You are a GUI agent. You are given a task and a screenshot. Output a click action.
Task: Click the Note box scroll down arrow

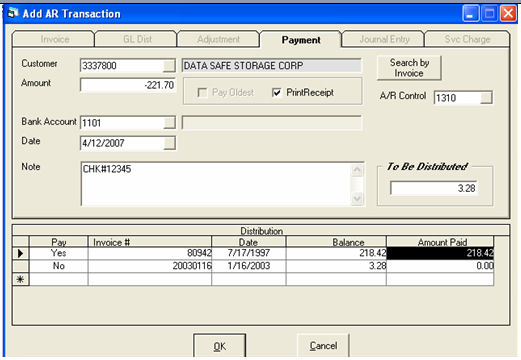pos(357,199)
